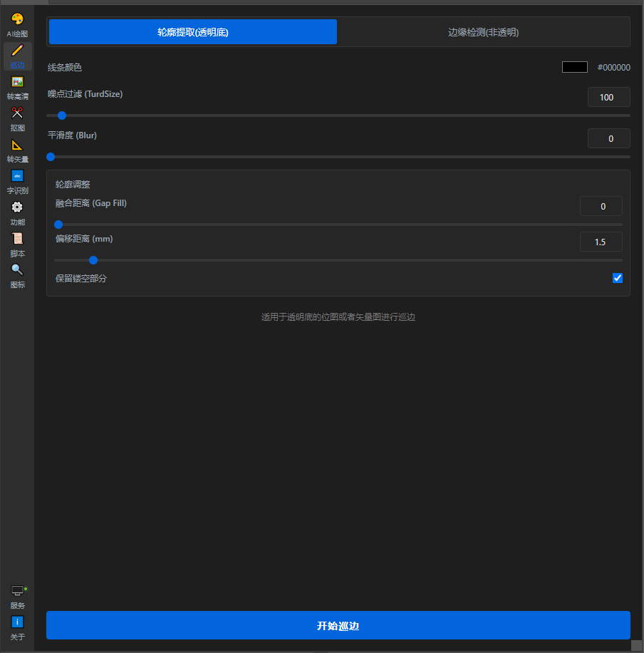Switch to 轮廓提取(透明底) tab
This screenshot has width=644, height=653.
coord(193,32)
